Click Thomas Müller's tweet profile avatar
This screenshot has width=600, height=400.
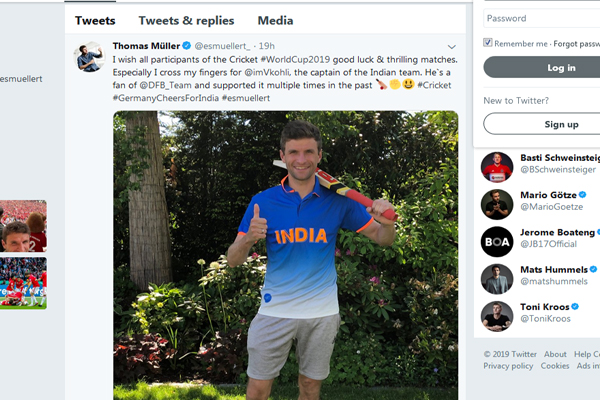91,57
